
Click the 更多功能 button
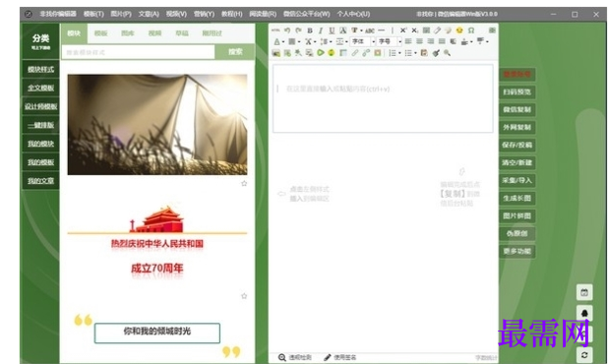[517, 251]
